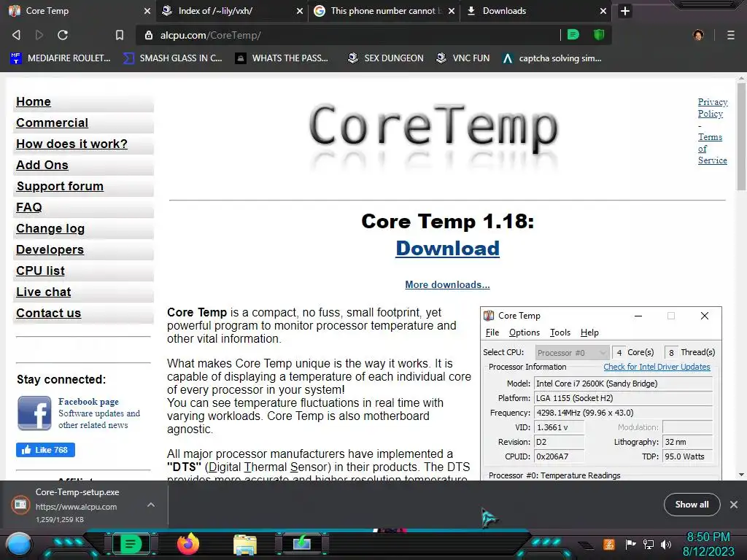
Task: Expand the Core-Temp-setup.exe download options chevron
Action: (150, 505)
